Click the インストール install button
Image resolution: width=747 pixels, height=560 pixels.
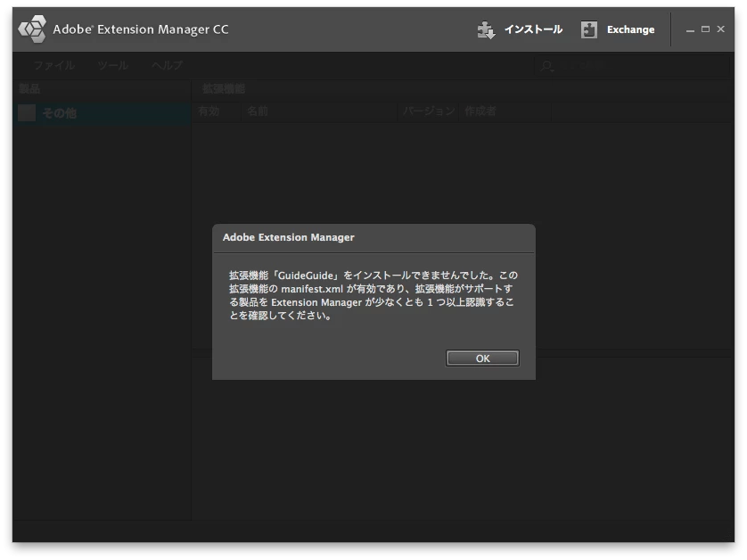[520, 29]
